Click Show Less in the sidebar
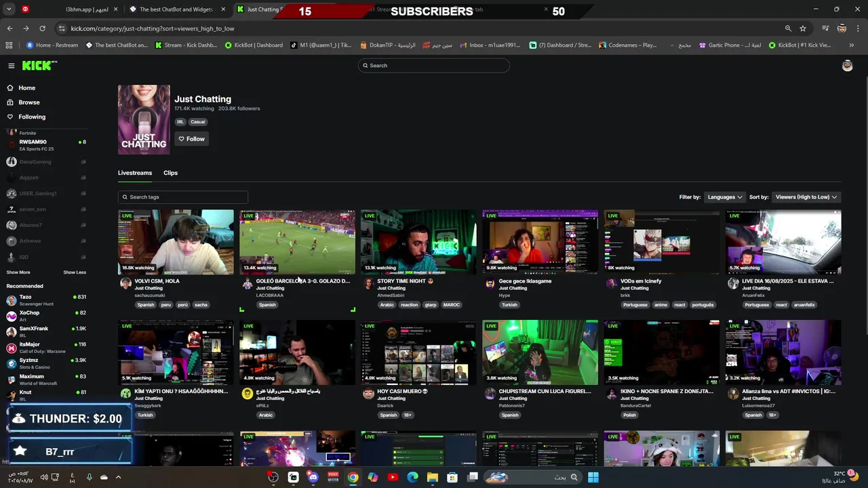 pos(75,272)
